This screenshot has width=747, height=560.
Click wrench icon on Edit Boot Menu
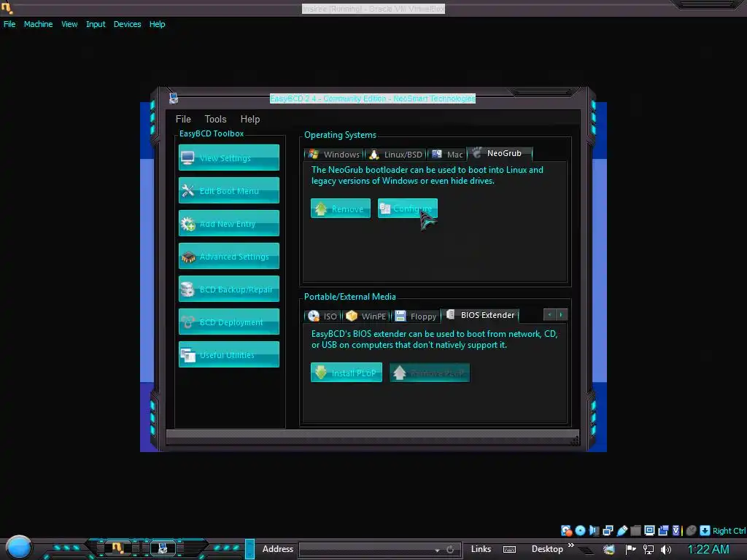coord(187,190)
